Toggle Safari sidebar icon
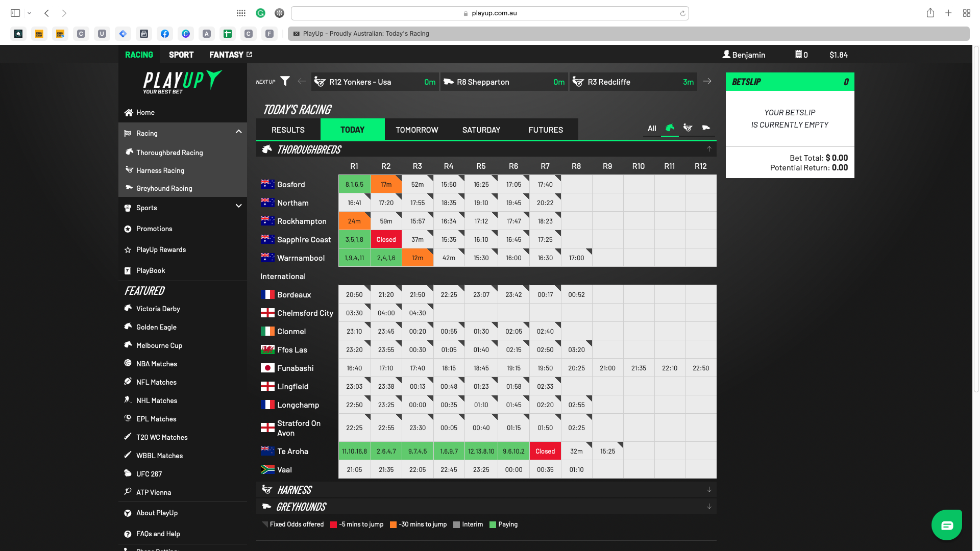The height and width of the screenshot is (551, 980). (x=15, y=13)
